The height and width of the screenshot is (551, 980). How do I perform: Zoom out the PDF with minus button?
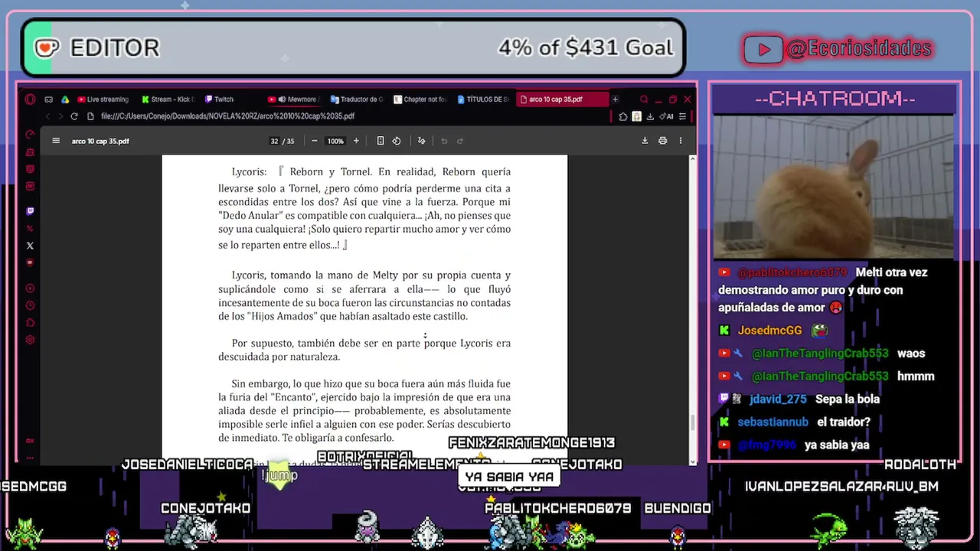tap(315, 141)
